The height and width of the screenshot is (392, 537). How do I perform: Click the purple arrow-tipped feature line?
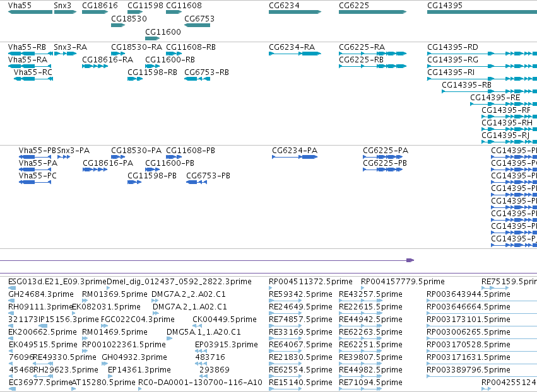tap(207, 260)
